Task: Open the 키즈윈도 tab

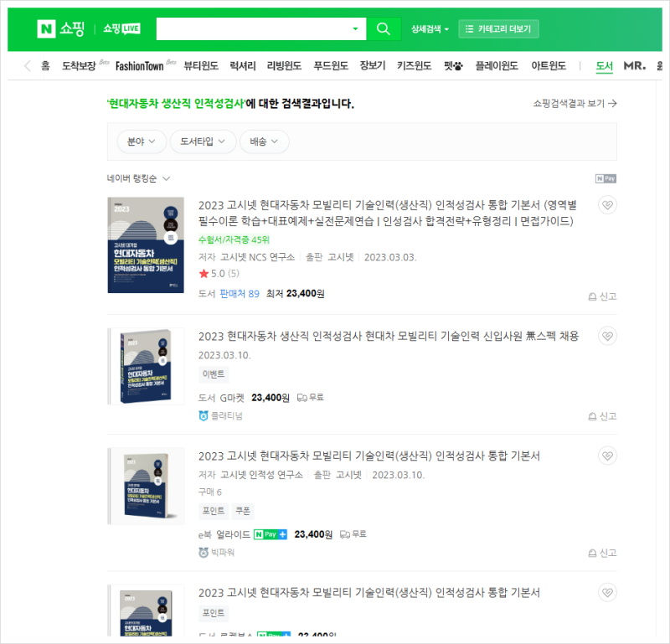Action: 414,66
